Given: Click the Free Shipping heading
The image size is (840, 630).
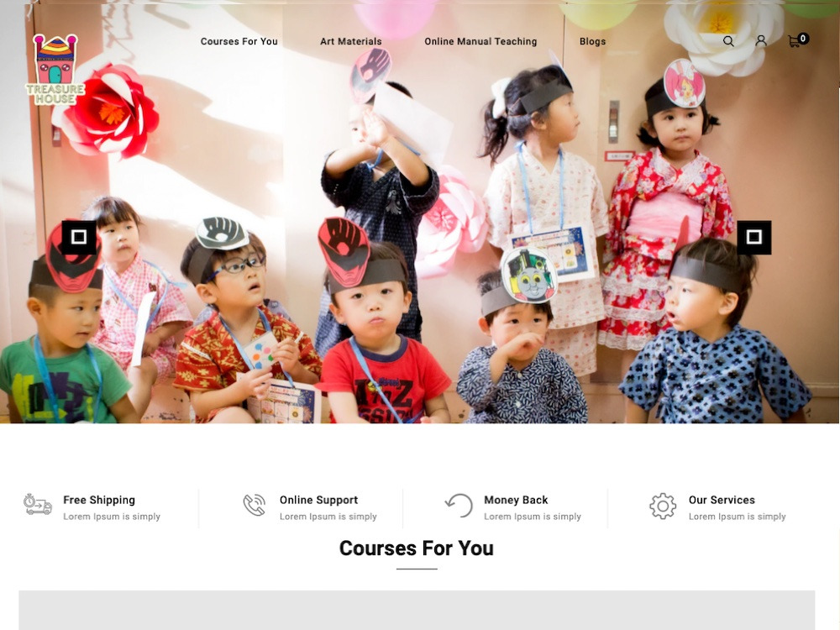Looking at the screenshot, I should [99, 500].
